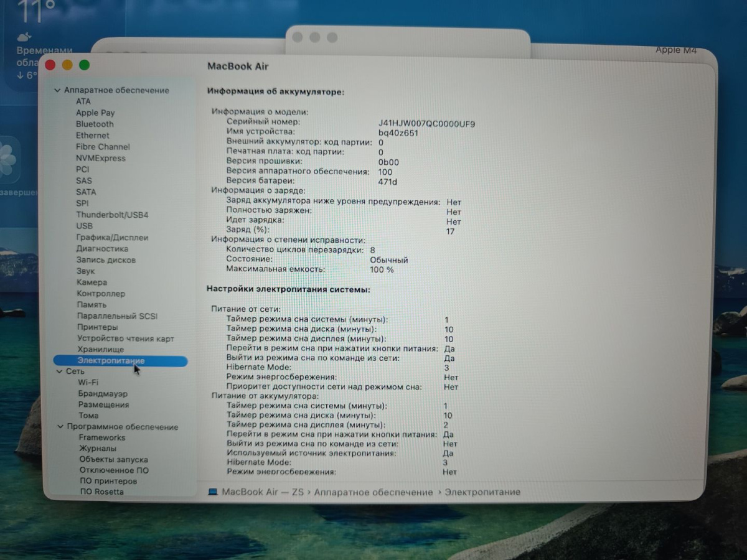This screenshot has height=560, width=747.
Task: Click the label Питание от аккумулятора
Action: click(x=265, y=396)
